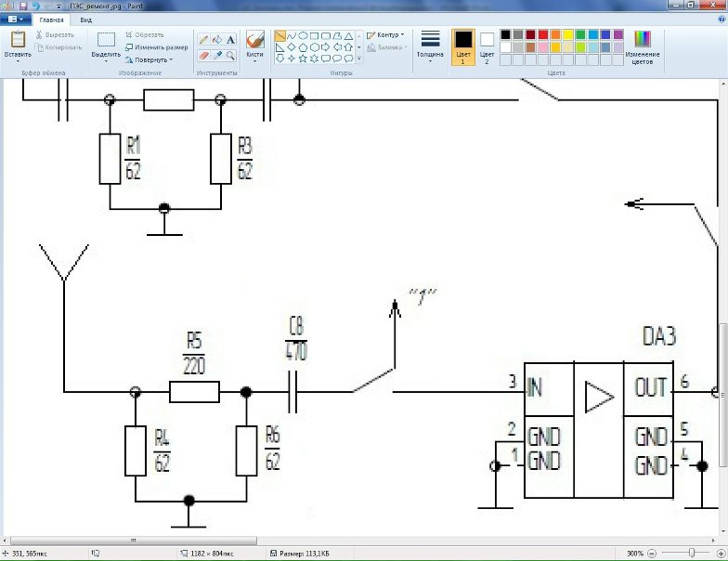Switch to the Вид tab

pos(85,19)
